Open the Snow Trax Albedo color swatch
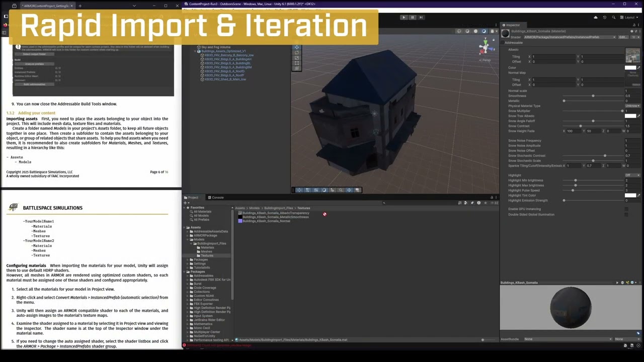The image size is (644, 362). (x=630, y=116)
